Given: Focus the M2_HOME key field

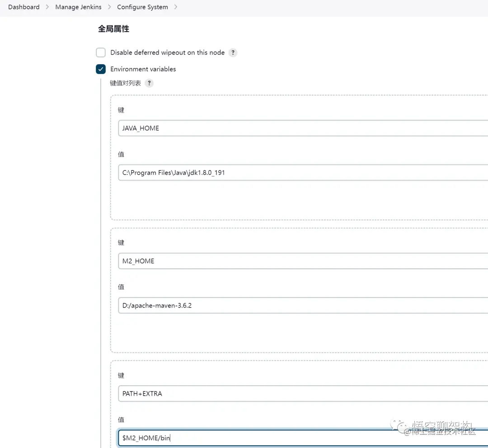Looking at the screenshot, I should click(303, 261).
